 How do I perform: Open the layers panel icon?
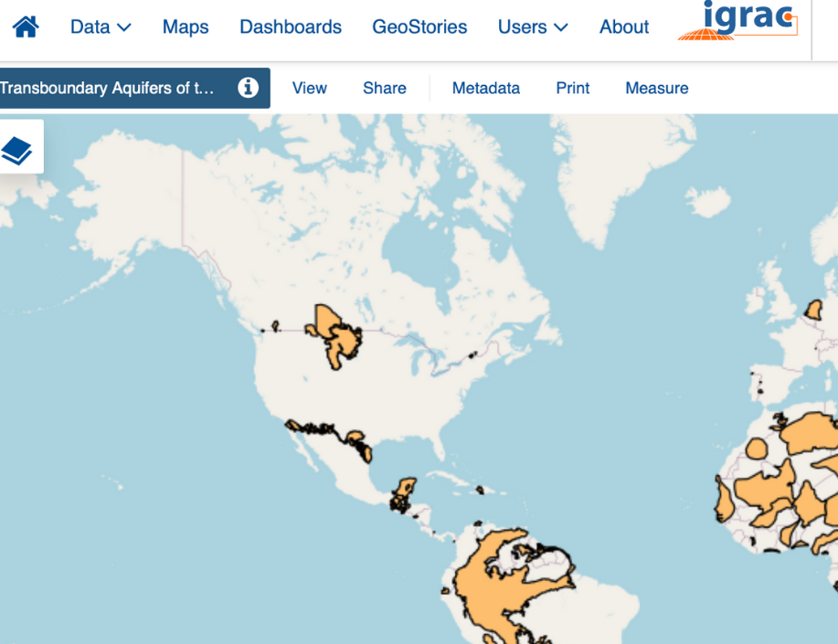(x=17, y=151)
